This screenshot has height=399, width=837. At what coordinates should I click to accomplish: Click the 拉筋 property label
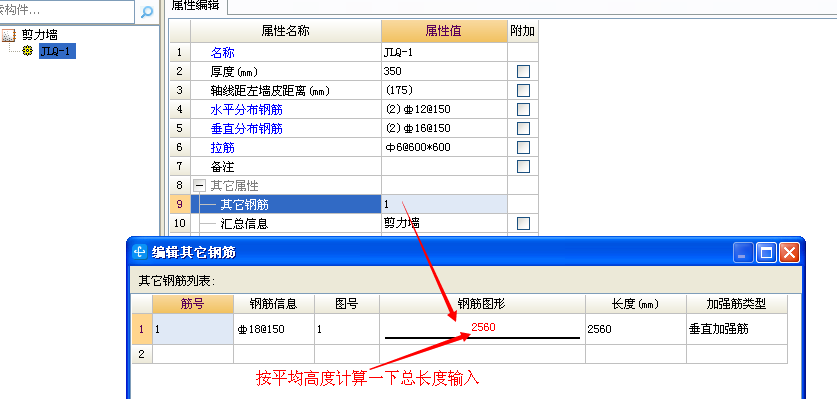click(222, 147)
